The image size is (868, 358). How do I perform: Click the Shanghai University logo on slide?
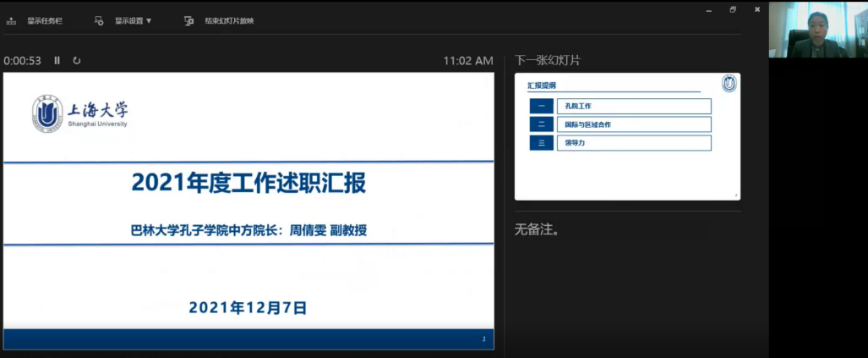pyautogui.click(x=80, y=113)
